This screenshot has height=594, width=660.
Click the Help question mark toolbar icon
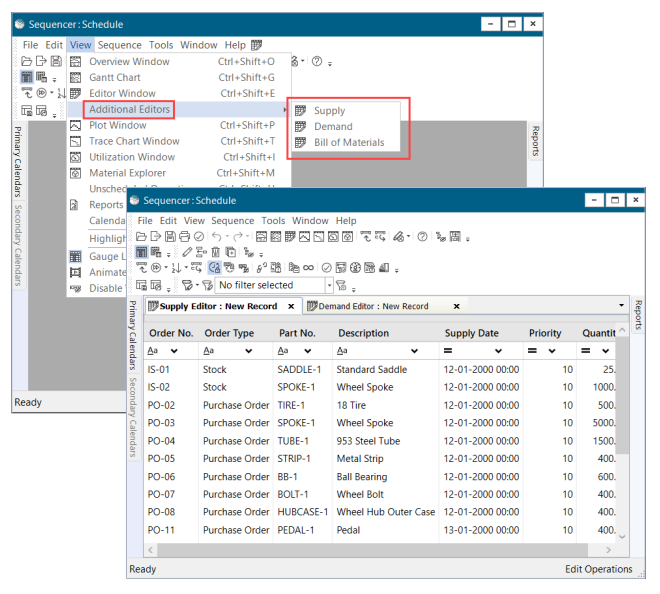422,237
